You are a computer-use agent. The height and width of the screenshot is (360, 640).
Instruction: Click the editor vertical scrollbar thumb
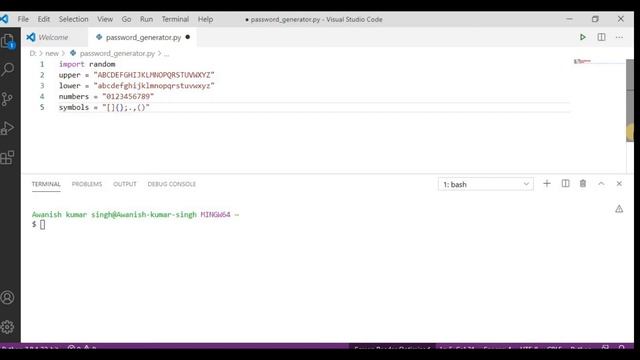(630, 101)
